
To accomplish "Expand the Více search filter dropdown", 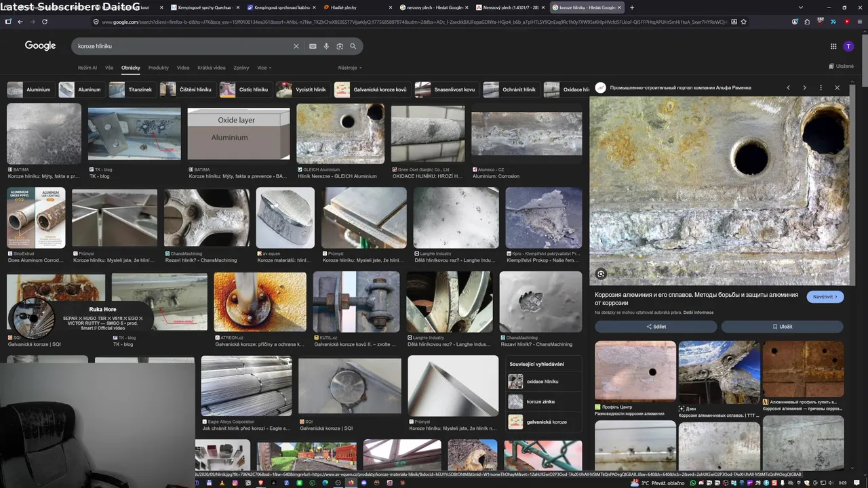I will pyautogui.click(x=263, y=68).
